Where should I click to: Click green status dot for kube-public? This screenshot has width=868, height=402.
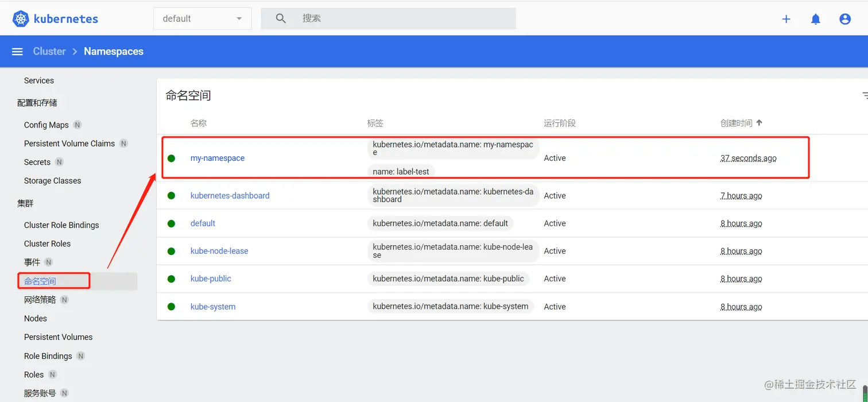[x=171, y=279]
